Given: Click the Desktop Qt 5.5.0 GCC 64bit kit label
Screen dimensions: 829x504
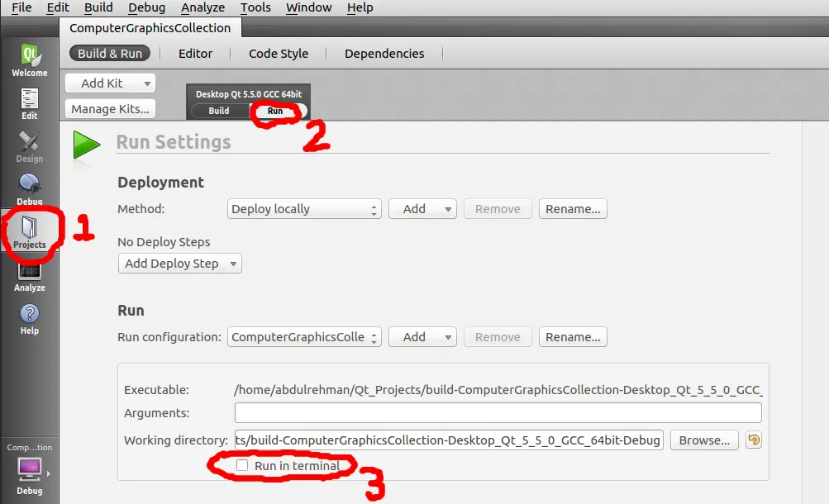Looking at the screenshot, I should [x=249, y=94].
